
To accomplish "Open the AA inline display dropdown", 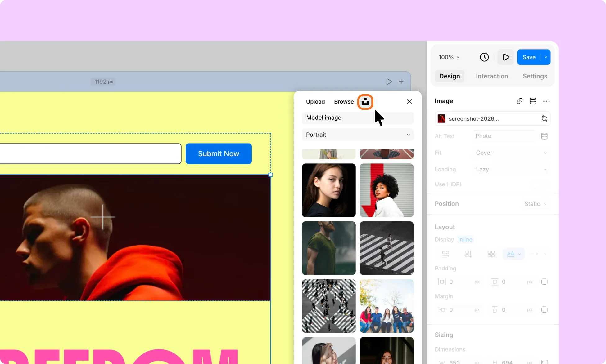I will (514, 254).
